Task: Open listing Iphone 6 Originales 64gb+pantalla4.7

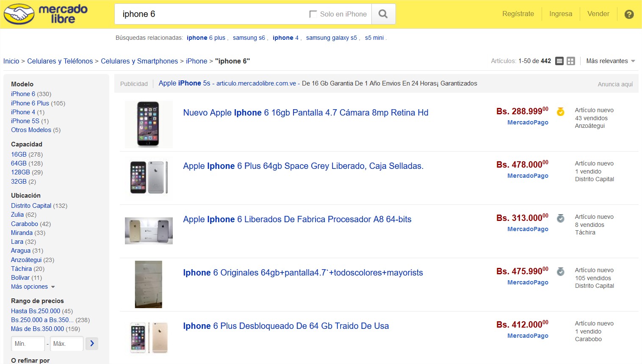Action: point(303,273)
